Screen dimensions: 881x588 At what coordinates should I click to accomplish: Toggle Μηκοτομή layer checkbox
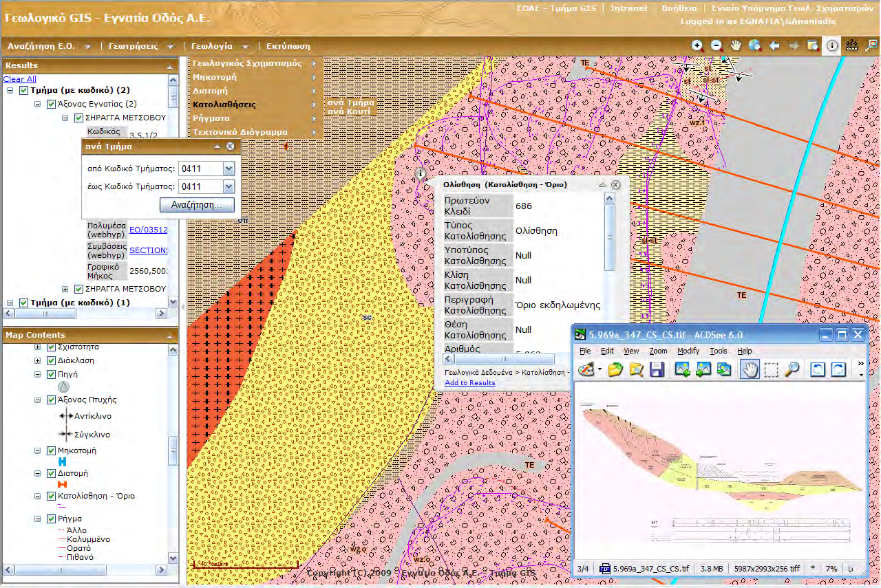click(51, 451)
